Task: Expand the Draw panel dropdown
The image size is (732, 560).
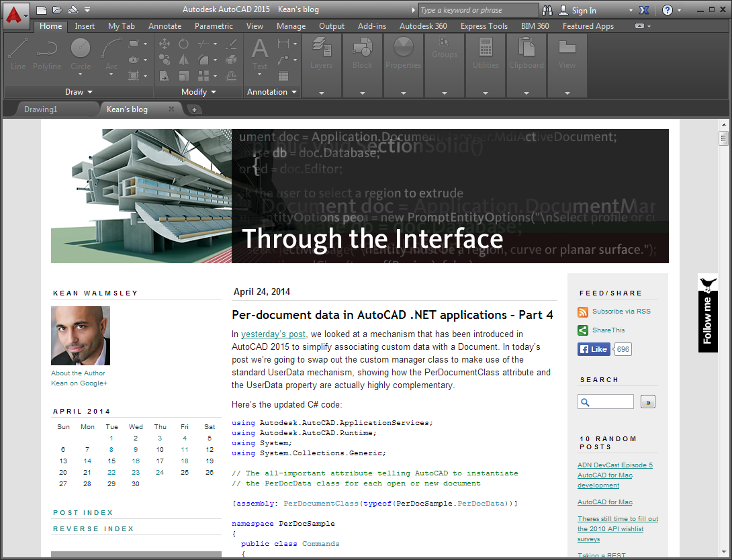Action: pyautogui.click(x=79, y=92)
